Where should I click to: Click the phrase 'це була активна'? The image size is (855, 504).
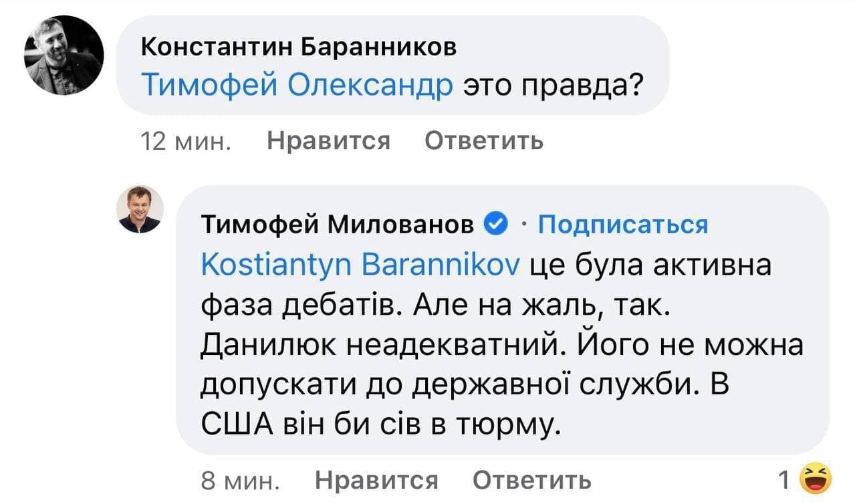(650, 265)
